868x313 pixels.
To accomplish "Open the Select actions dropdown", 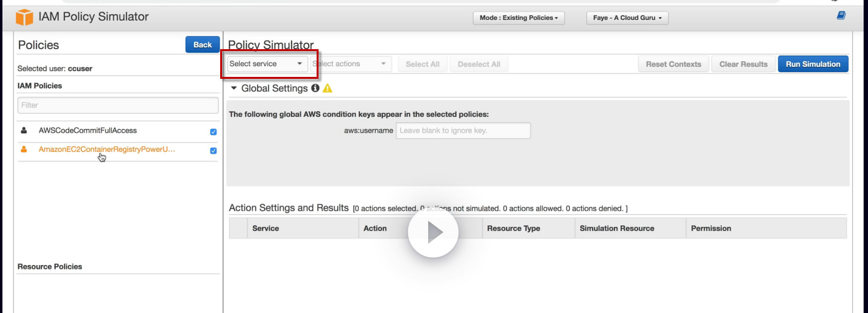I will click(x=351, y=64).
